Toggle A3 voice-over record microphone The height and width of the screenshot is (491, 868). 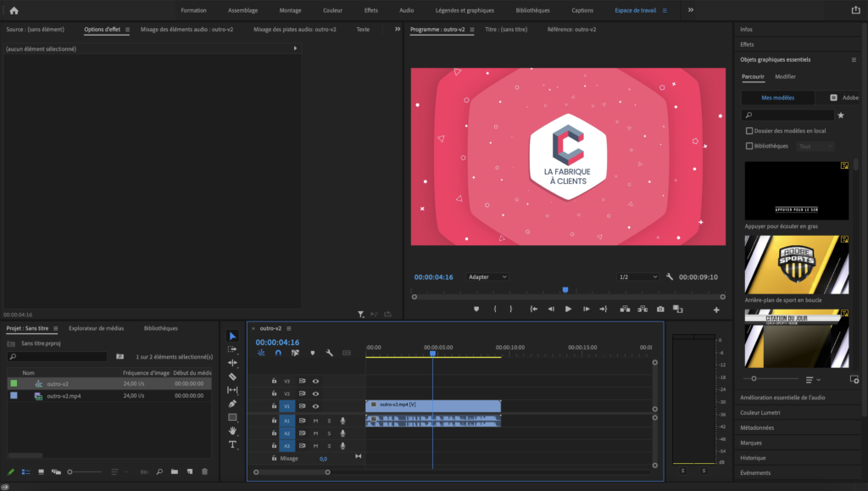click(x=342, y=445)
